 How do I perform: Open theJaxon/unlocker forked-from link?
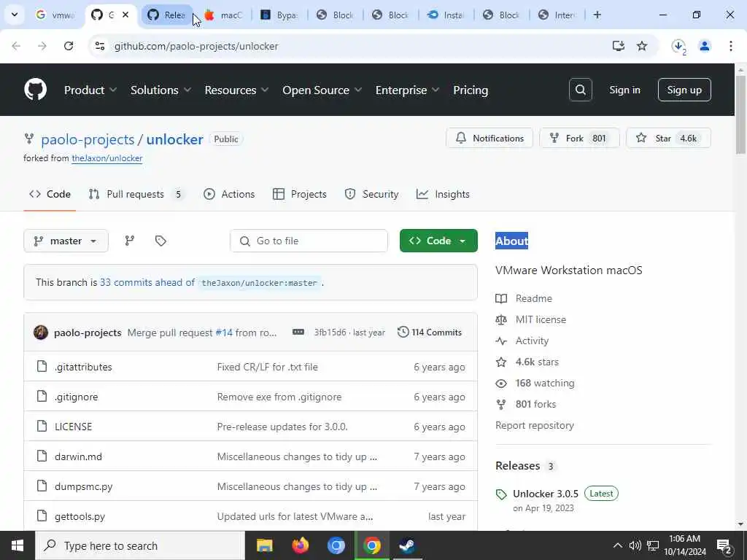point(107,158)
